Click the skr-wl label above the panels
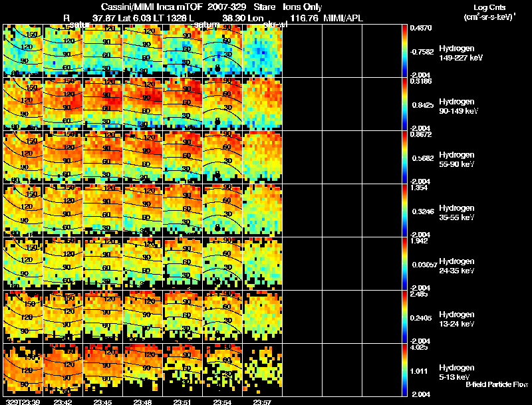The width and height of the screenshot is (532, 405). tap(275, 25)
